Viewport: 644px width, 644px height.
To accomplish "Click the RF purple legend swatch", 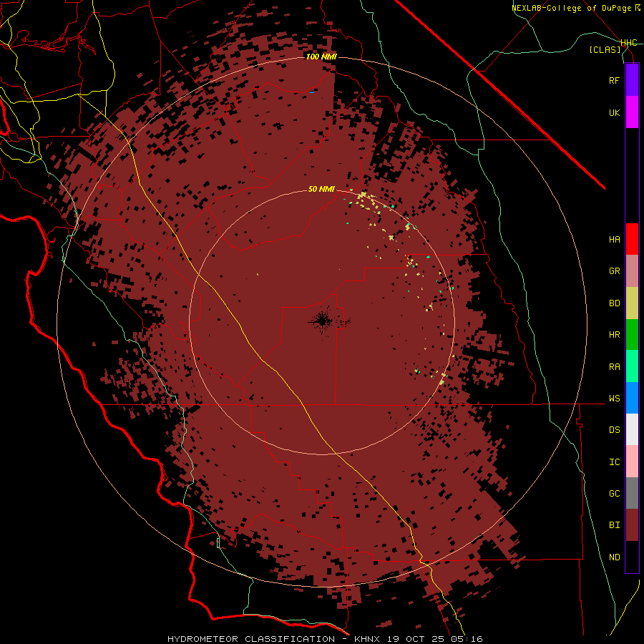I will click(632, 80).
